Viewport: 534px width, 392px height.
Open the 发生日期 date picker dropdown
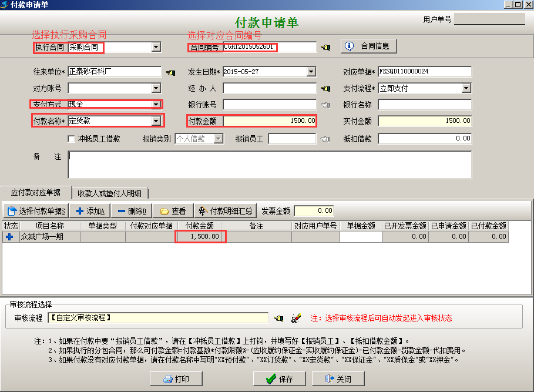[310, 71]
